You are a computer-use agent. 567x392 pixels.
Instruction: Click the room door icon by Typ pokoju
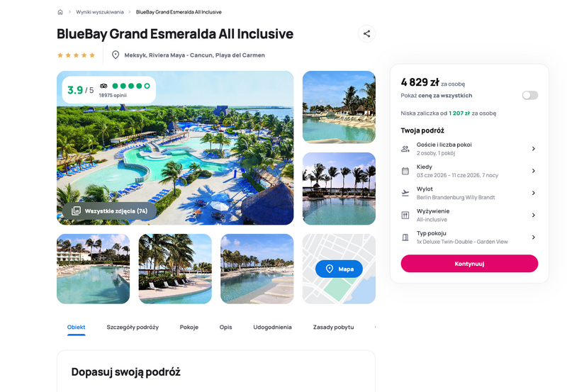[405, 237]
